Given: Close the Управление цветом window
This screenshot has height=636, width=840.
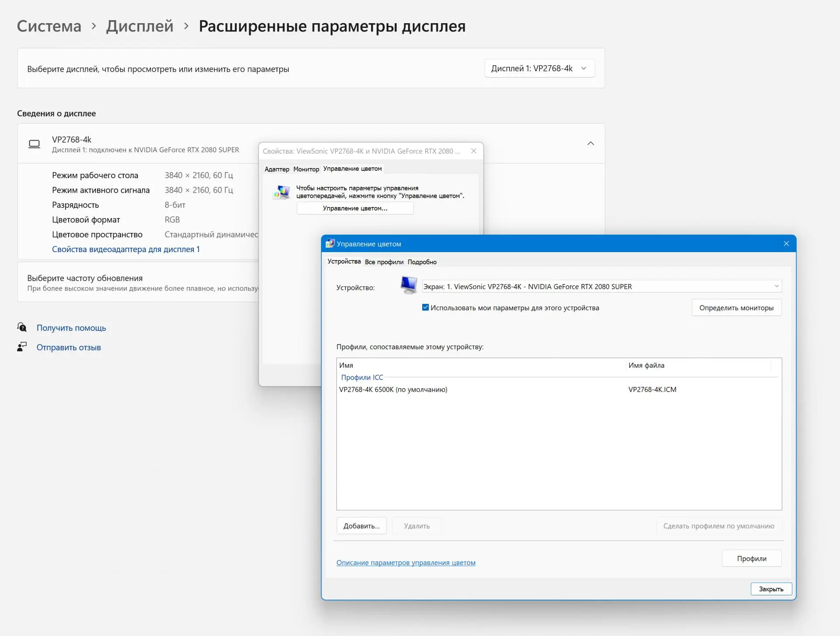Looking at the screenshot, I should click(x=786, y=244).
